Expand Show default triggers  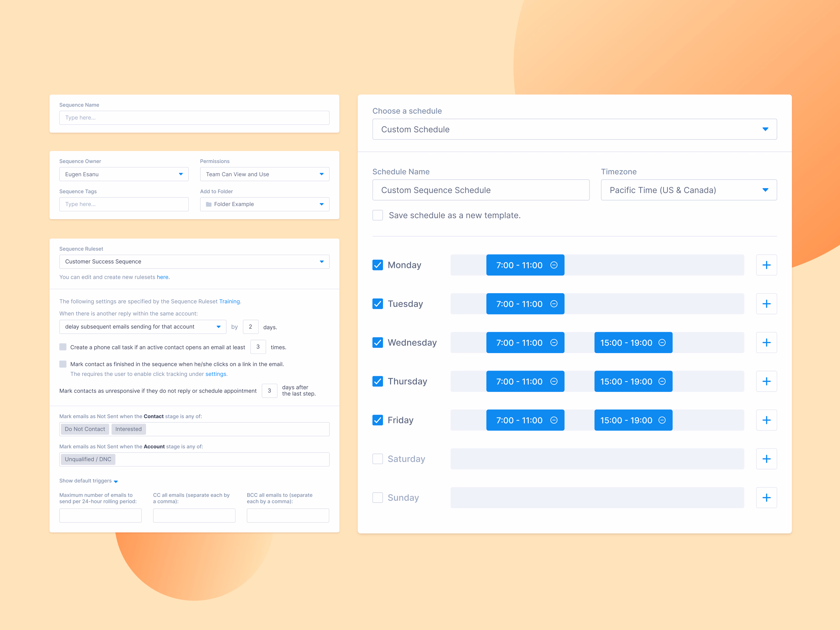88,481
